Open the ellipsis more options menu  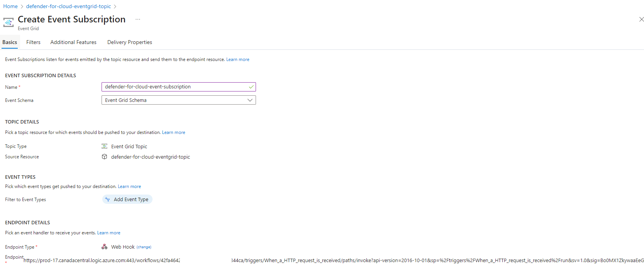pyautogui.click(x=138, y=19)
